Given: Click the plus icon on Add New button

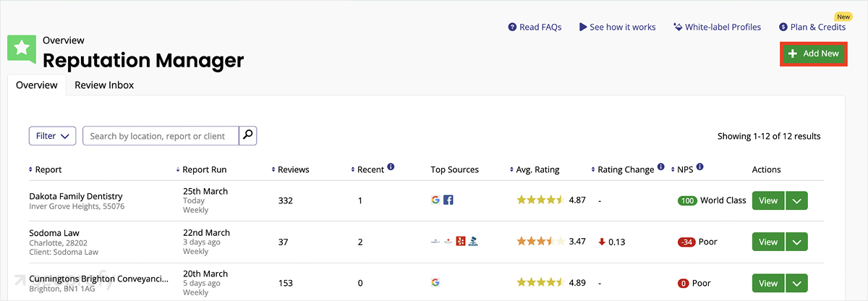Looking at the screenshot, I should coord(793,54).
